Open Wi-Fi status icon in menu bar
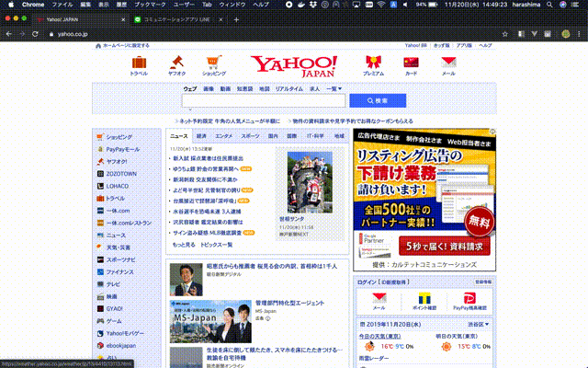 pyautogui.click(x=381, y=5)
